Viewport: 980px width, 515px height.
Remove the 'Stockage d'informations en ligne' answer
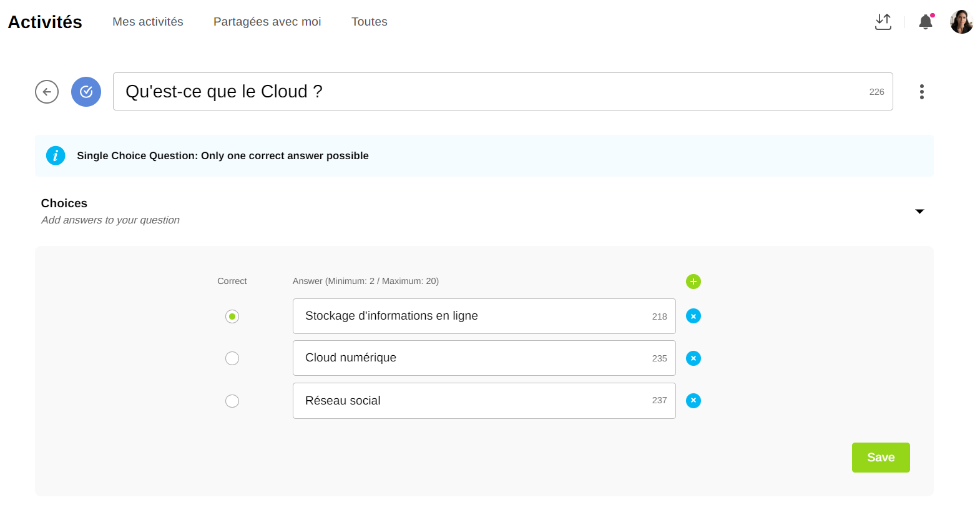[x=693, y=316]
